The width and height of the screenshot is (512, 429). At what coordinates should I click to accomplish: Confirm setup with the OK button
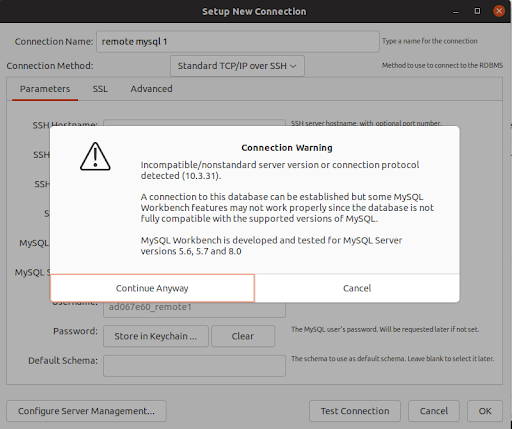(485, 411)
